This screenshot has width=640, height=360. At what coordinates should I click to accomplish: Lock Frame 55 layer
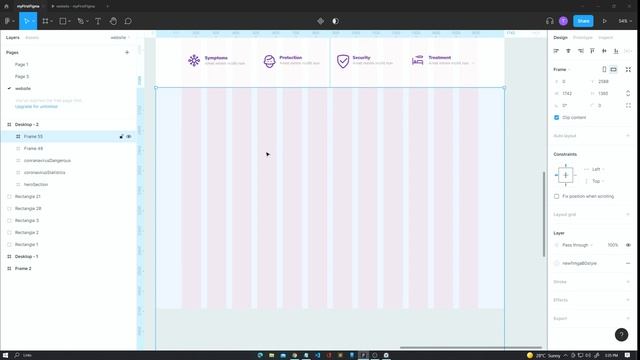tap(121, 136)
